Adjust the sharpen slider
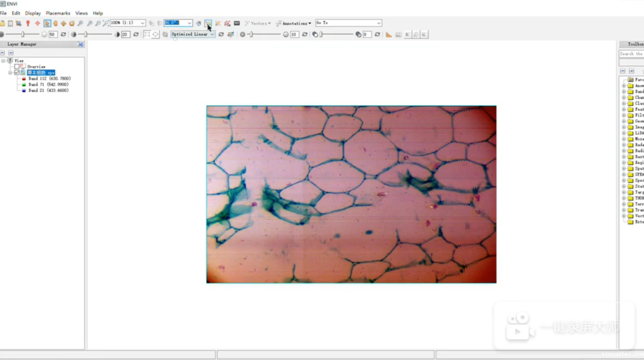 tap(251, 34)
